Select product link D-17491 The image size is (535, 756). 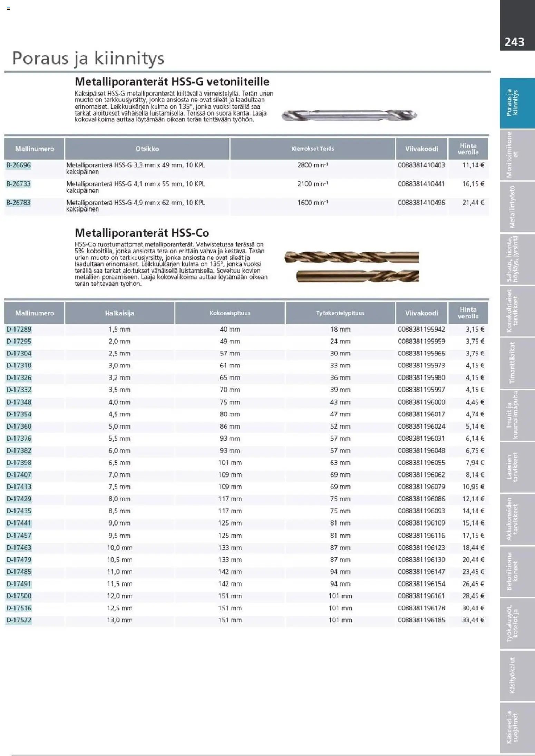tap(19, 584)
